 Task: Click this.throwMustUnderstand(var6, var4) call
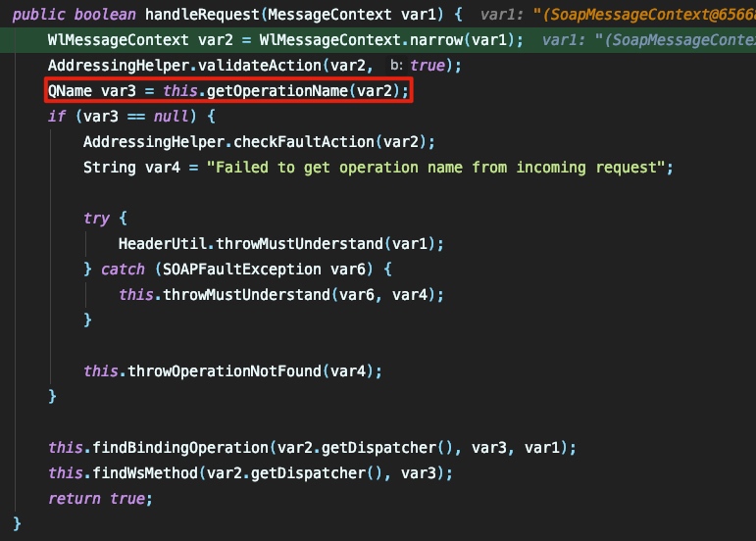point(281,295)
